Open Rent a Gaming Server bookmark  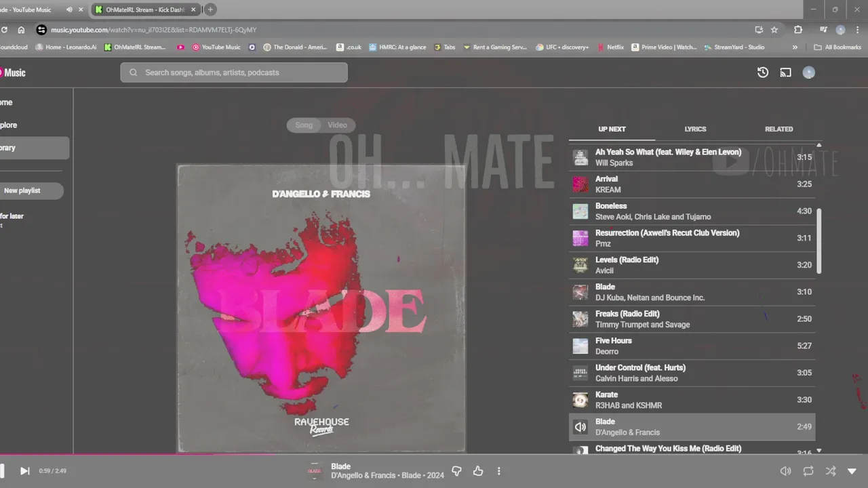pos(495,47)
